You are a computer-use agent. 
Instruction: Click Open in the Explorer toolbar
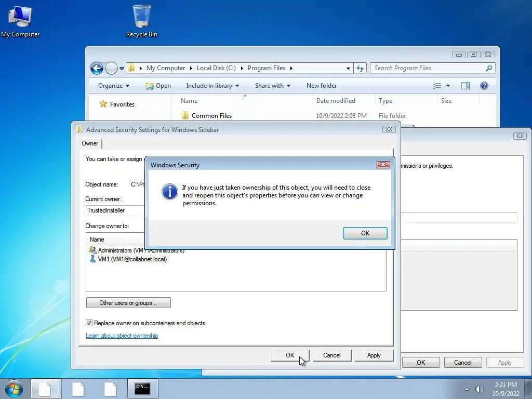pyautogui.click(x=158, y=86)
